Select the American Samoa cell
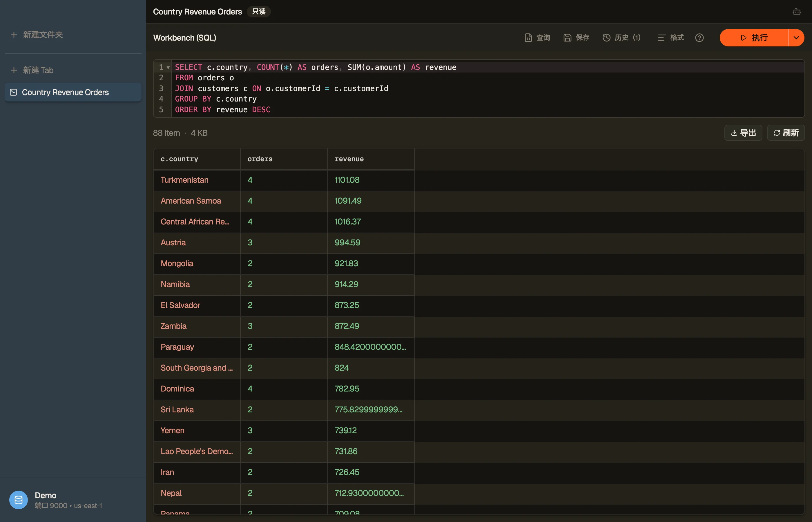The width and height of the screenshot is (812, 522). [197, 201]
